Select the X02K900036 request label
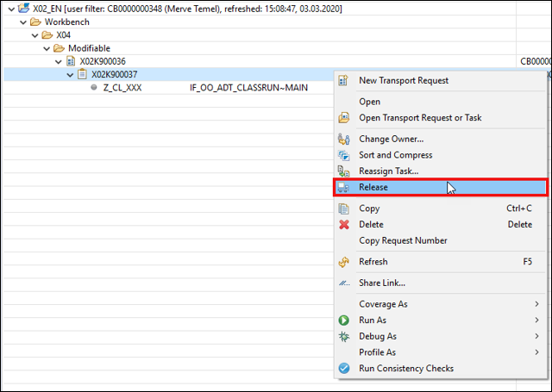Screen dimensions: 552x392 click(x=103, y=61)
